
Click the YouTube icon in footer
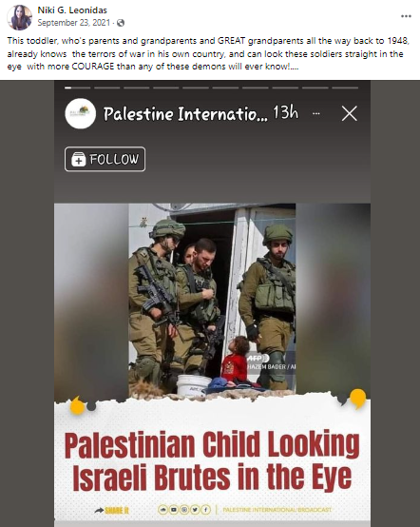pos(174,510)
